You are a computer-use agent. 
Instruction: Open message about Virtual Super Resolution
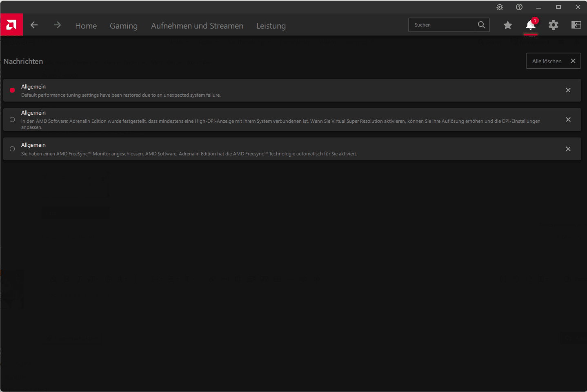click(292, 120)
